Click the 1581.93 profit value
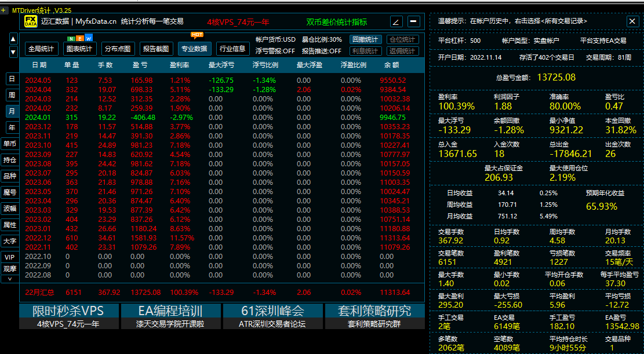644x354 pixels. click(x=143, y=238)
